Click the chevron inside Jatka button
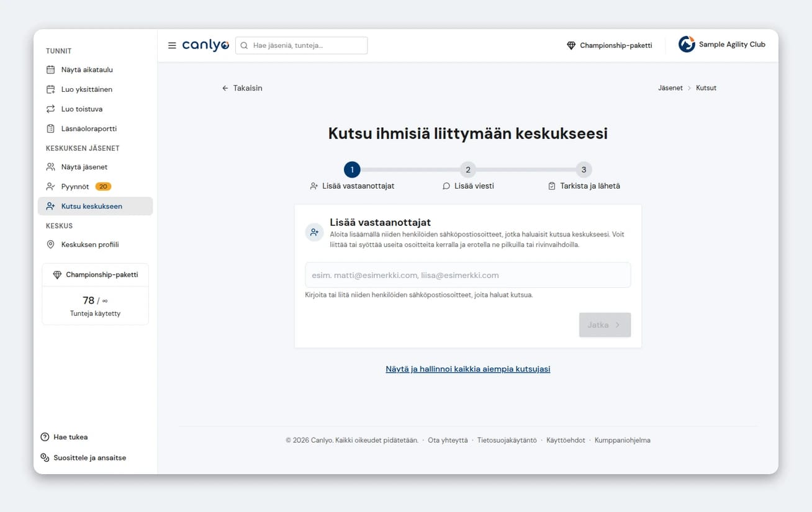This screenshot has height=512, width=812. (x=618, y=325)
